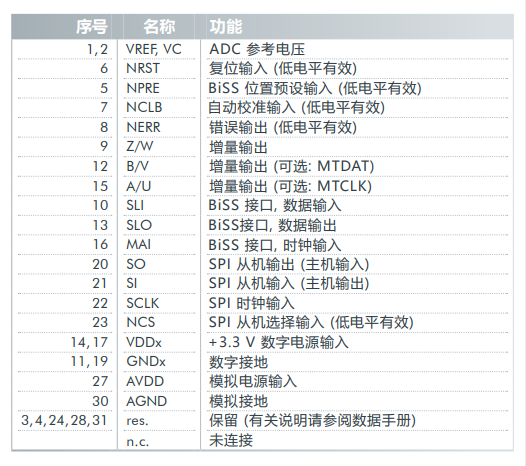
Task: Select the NERR 错误输出 description
Action: (282, 127)
